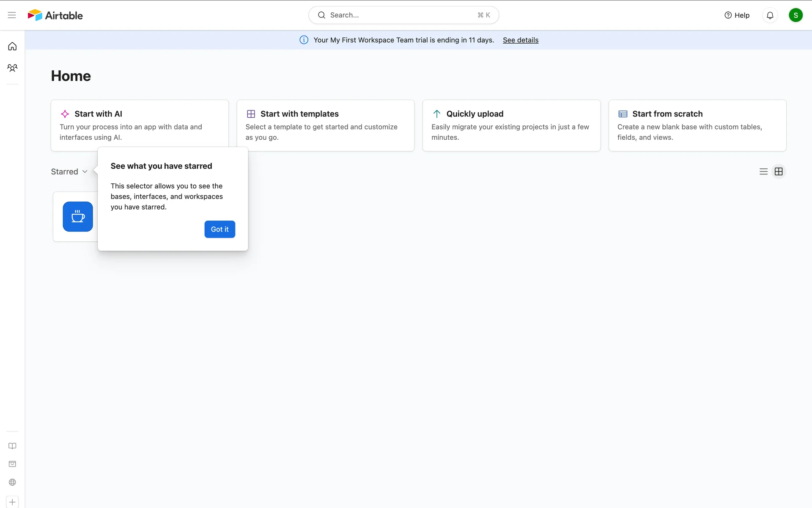This screenshot has height=508, width=812.
Task: Open the Workspaces people icon in sidebar
Action: (12, 68)
